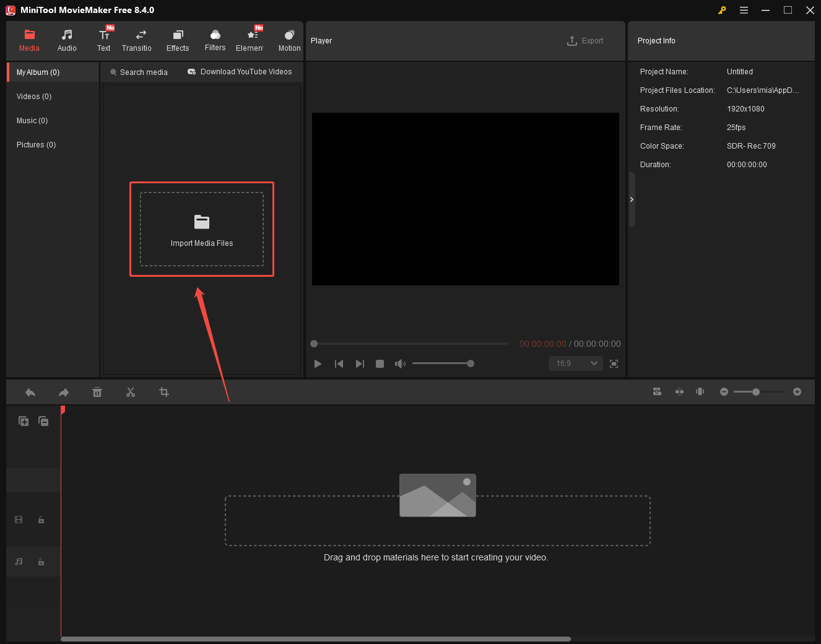Adjust the player volume slider

(443, 363)
